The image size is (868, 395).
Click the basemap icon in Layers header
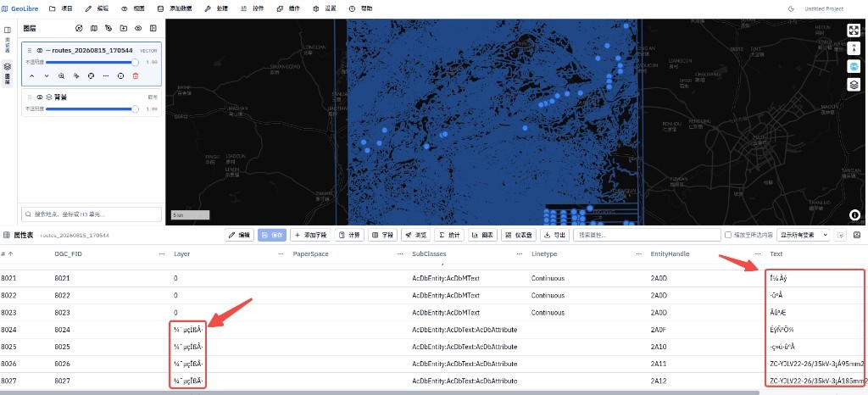coord(94,28)
